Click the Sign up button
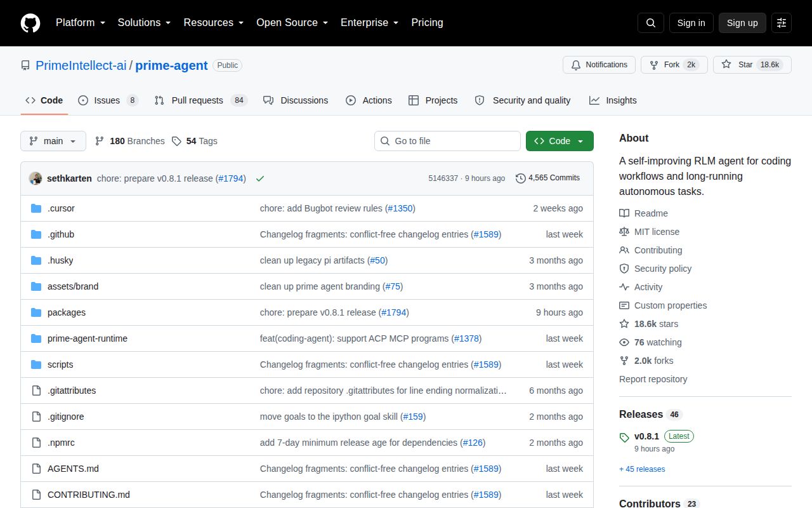The image size is (812, 508). [742, 23]
